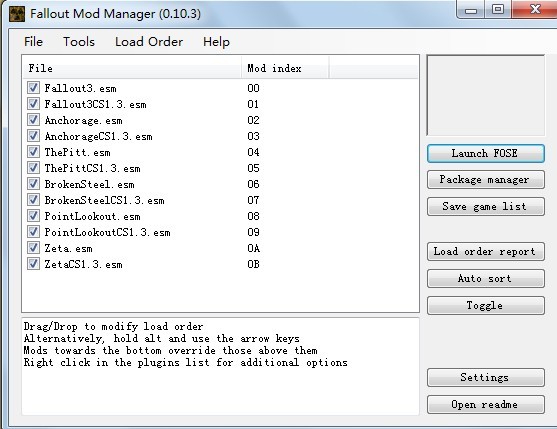557x429 pixels.
Task: Sort by the Mod index column header
Action: (285, 68)
